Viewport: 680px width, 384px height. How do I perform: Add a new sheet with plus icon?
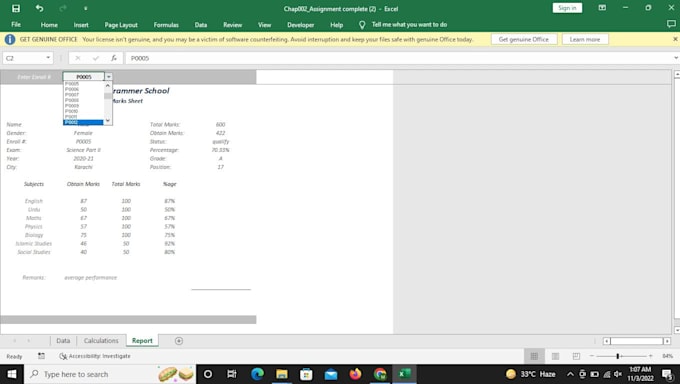click(x=179, y=341)
